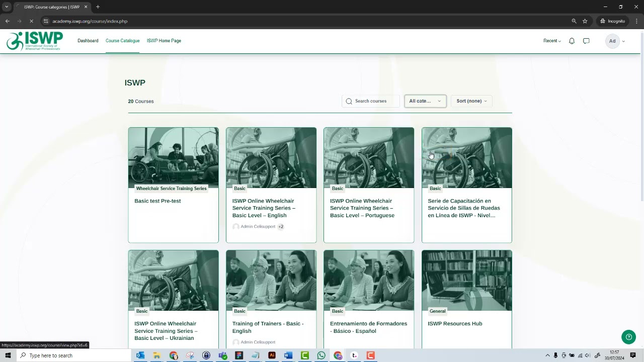Open Figma from the taskbar

[239, 355]
